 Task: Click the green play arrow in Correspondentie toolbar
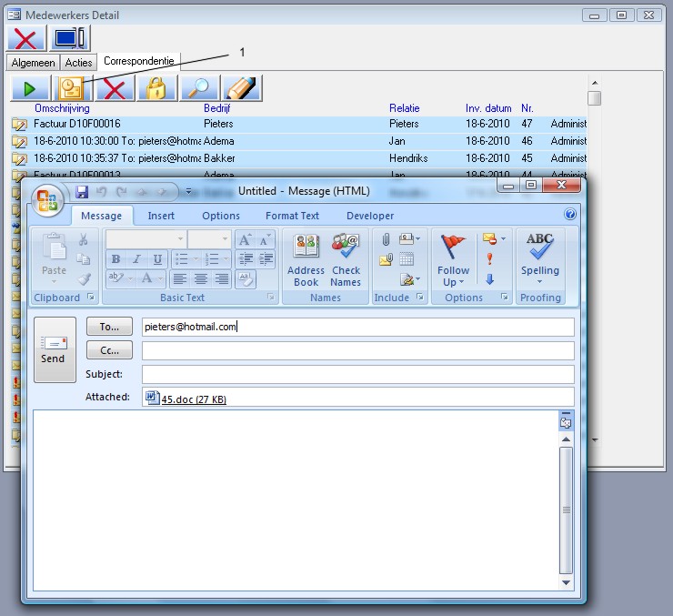tap(31, 88)
